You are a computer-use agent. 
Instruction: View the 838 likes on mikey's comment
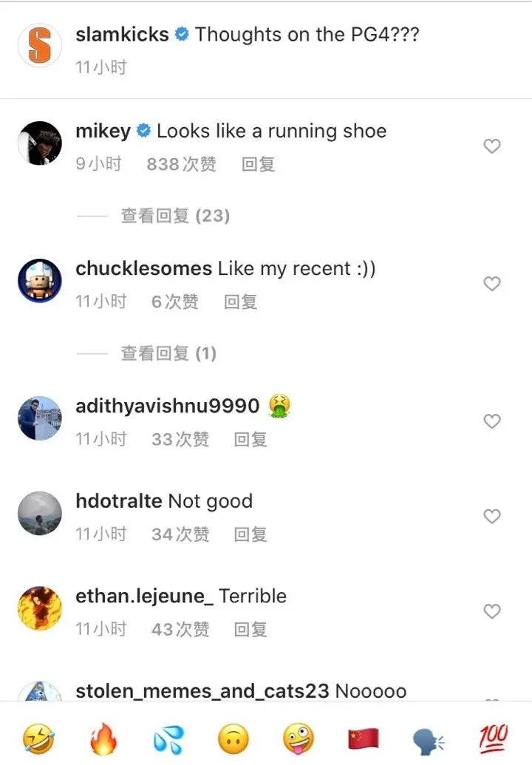point(181,164)
